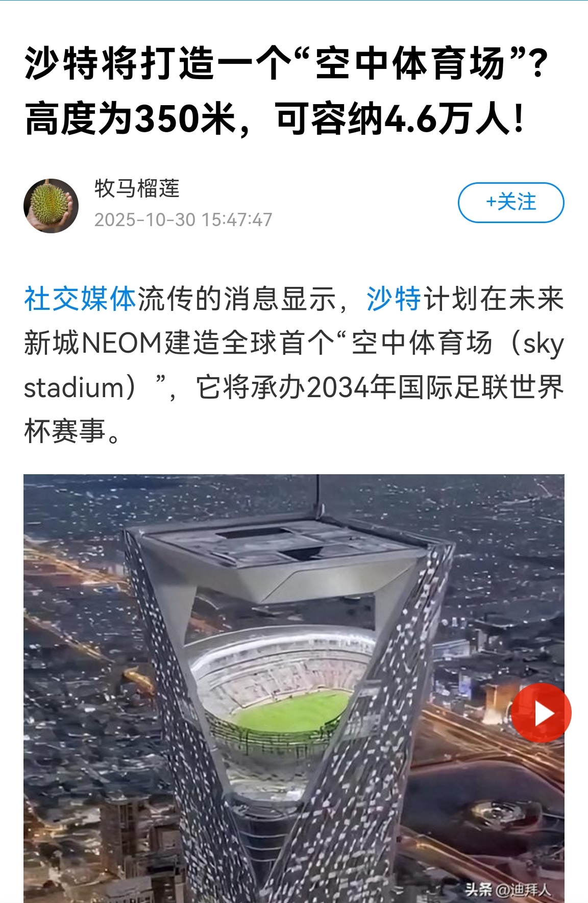Open the durian profile avatar

pyautogui.click(x=51, y=206)
